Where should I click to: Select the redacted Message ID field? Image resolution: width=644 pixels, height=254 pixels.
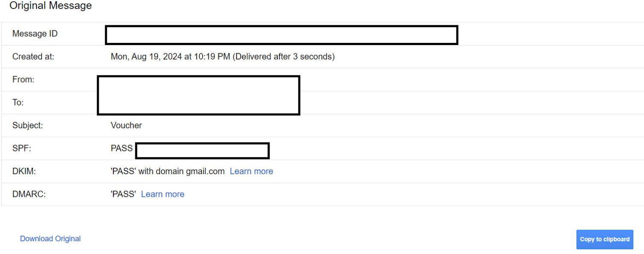(281, 35)
